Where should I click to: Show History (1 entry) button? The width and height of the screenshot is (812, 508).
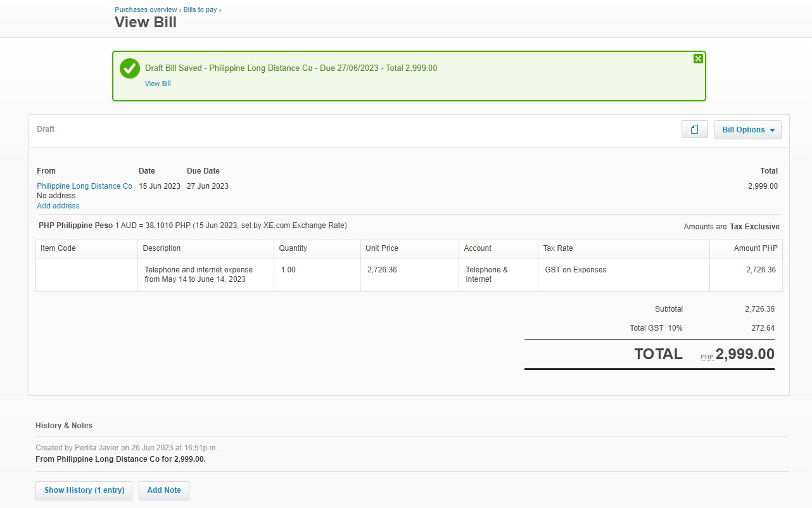tap(84, 490)
